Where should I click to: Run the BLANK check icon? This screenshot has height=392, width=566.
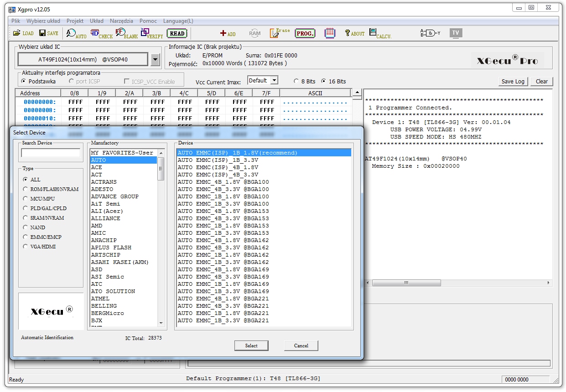tap(126, 33)
